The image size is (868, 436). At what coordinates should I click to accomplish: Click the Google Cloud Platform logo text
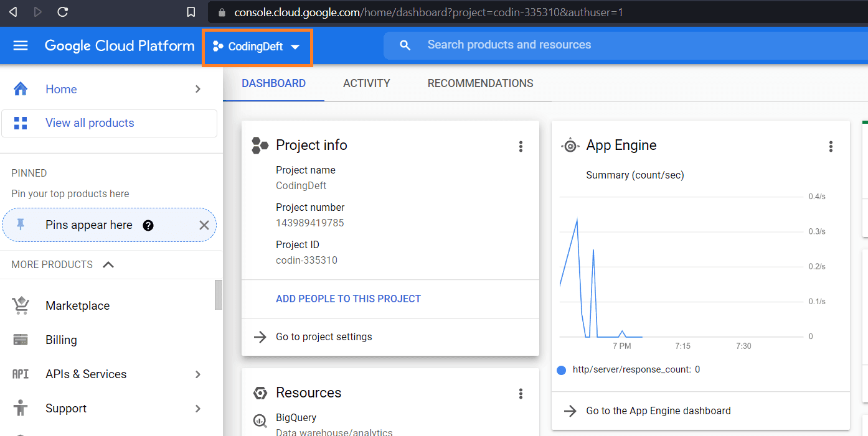[120, 46]
